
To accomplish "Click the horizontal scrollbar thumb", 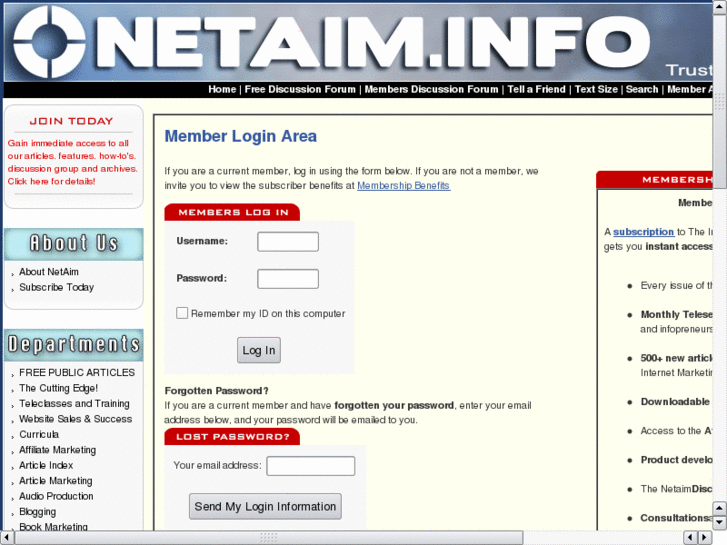I will [269, 538].
